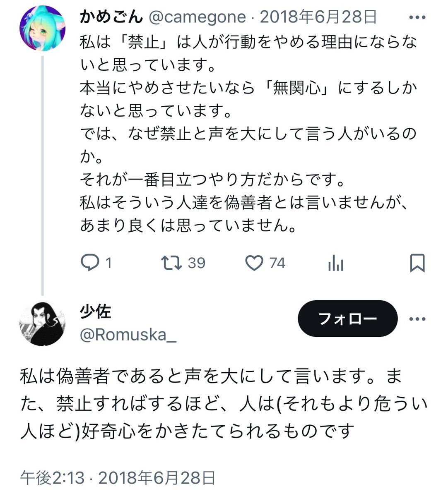Screen dimensions: 448x496
Task: Open 少佐's profile avatar
Action: click(x=42, y=323)
